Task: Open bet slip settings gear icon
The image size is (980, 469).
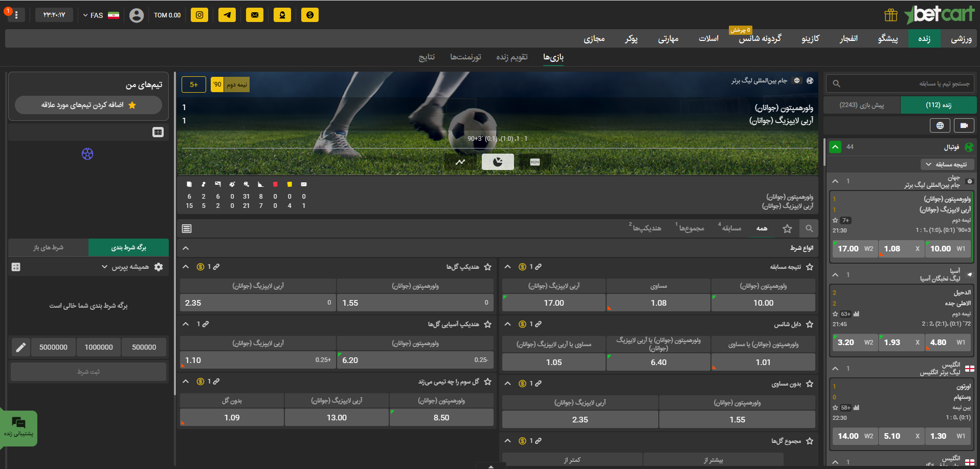Action: coord(159,267)
